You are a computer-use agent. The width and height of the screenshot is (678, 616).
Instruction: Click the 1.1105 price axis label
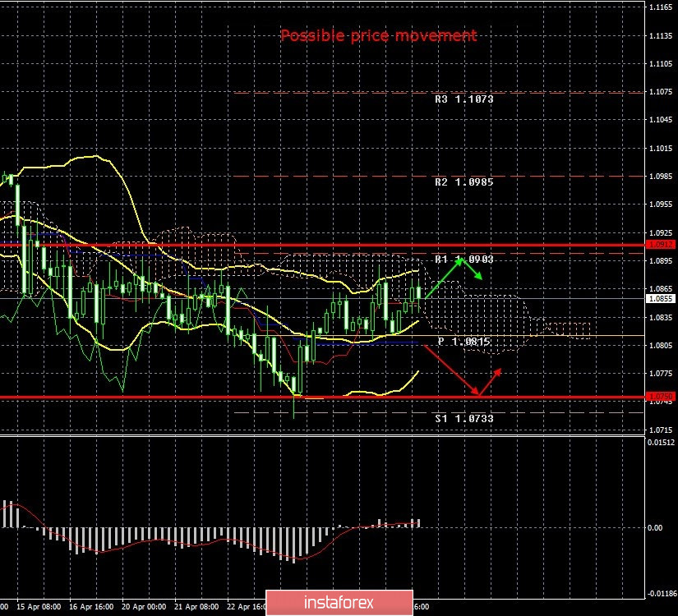tap(661, 64)
